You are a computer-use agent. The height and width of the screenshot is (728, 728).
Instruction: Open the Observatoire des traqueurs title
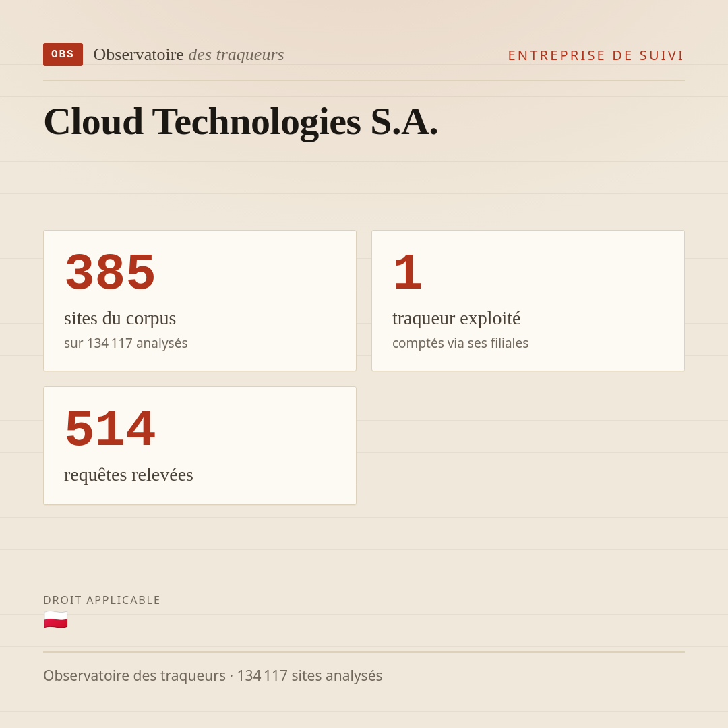click(x=189, y=55)
